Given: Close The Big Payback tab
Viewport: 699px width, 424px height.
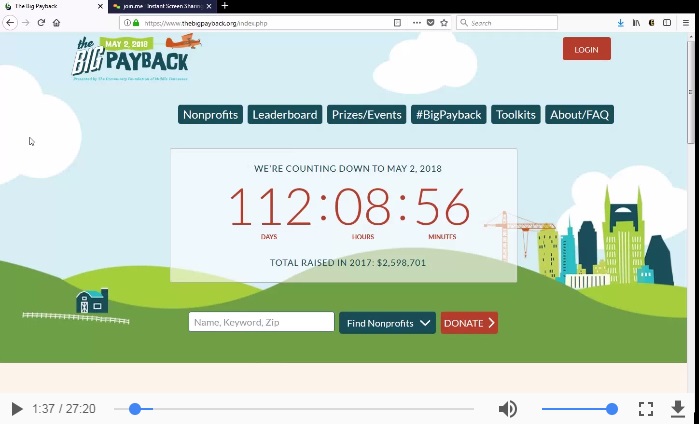Looking at the screenshot, I should [x=100, y=6].
